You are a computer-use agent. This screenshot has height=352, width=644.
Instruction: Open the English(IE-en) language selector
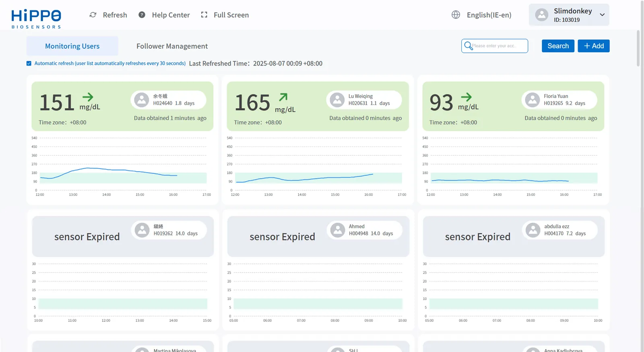point(481,15)
